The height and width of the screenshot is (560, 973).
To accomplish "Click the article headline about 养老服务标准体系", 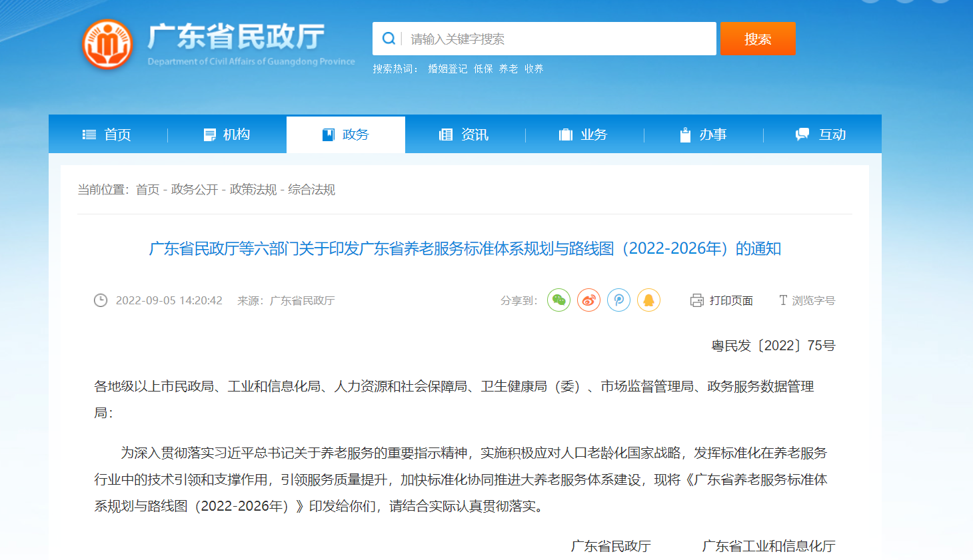I will pos(465,248).
